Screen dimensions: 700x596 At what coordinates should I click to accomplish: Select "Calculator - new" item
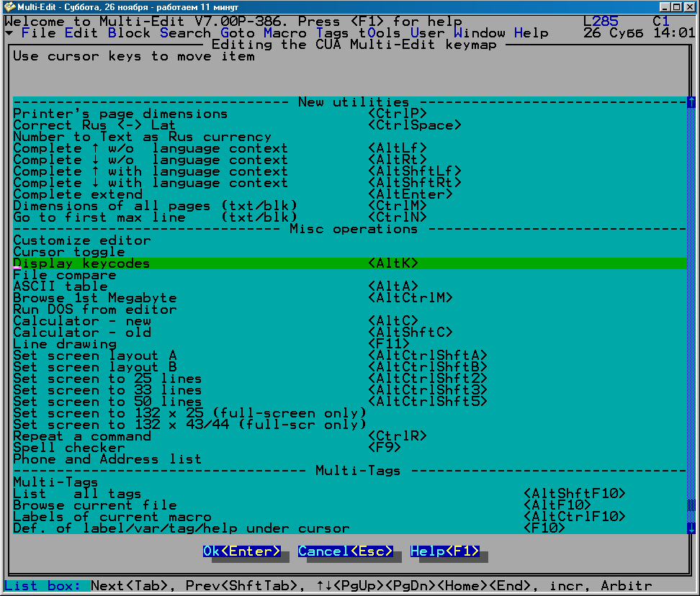(x=349, y=321)
